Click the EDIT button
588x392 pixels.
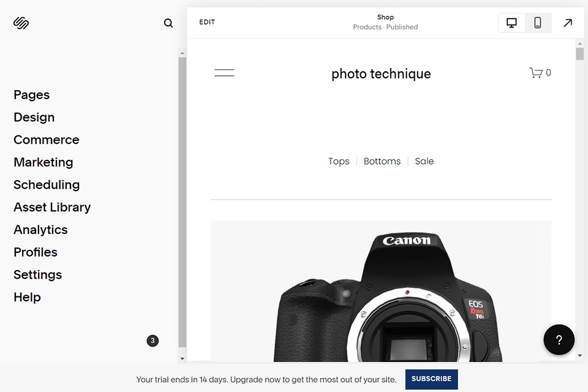click(207, 22)
